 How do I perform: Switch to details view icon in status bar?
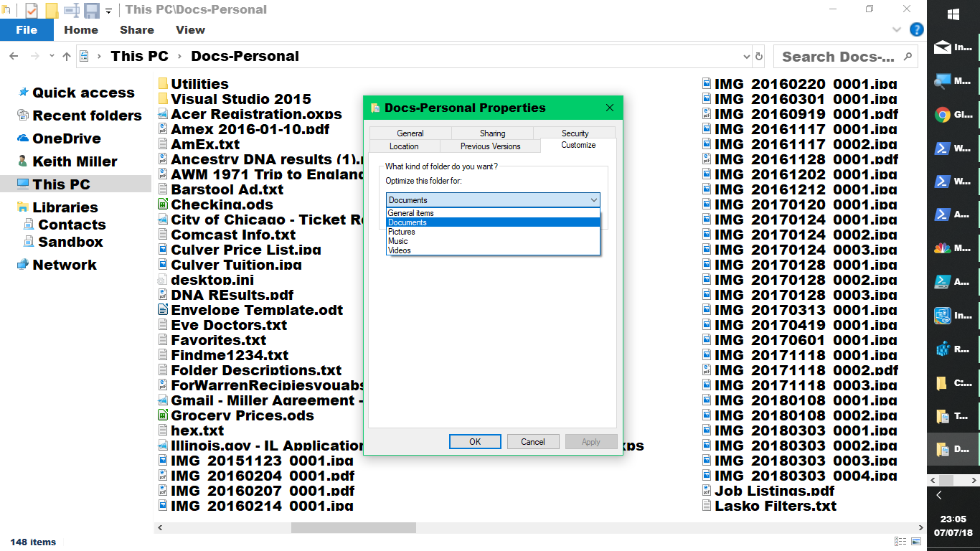[x=900, y=542]
